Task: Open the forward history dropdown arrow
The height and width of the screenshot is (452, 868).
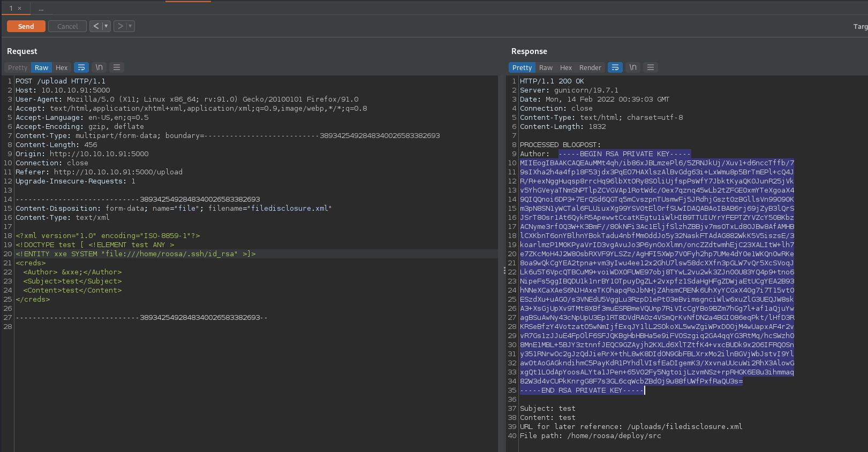Action: 130,26
